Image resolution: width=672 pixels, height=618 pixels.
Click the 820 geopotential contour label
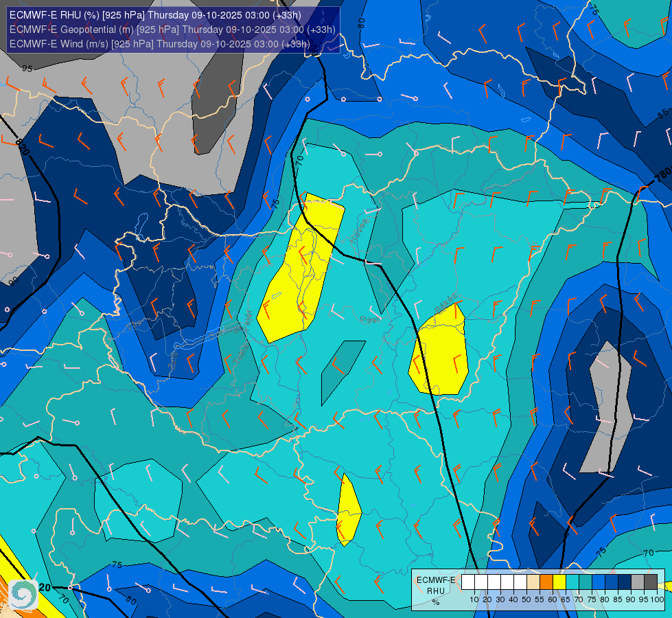[x=22, y=147]
